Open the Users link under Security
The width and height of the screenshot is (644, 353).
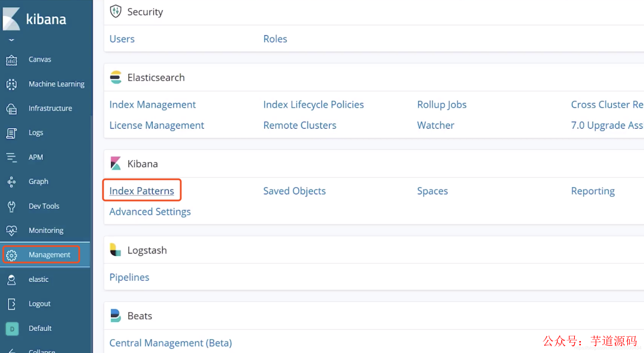(122, 39)
